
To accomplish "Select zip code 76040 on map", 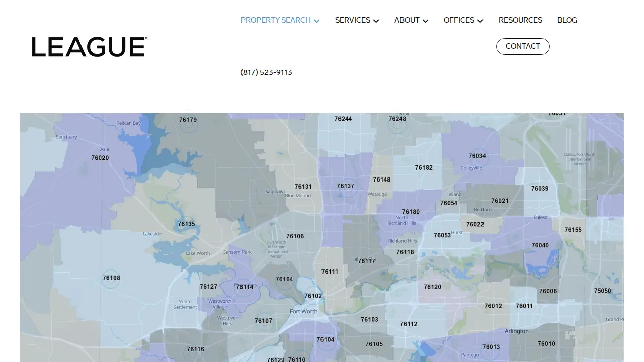I will [540, 245].
